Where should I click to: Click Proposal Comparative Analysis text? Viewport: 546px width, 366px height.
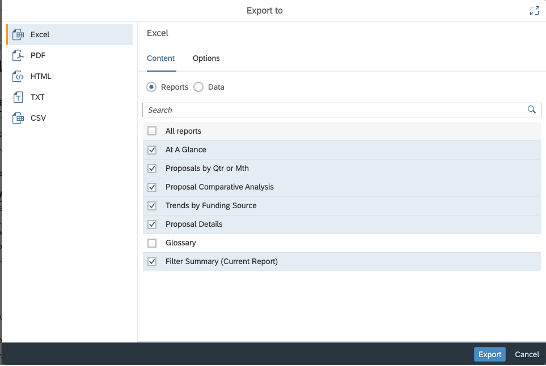[220, 187]
